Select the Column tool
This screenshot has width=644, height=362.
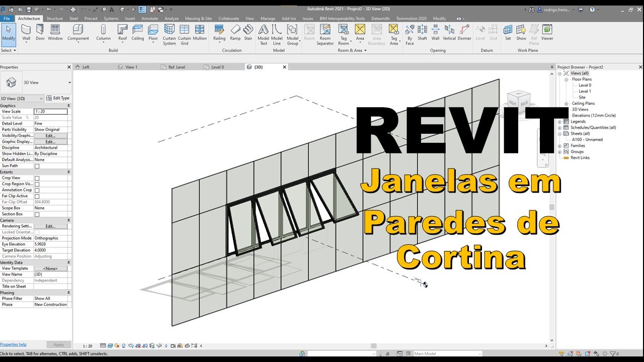(x=103, y=32)
